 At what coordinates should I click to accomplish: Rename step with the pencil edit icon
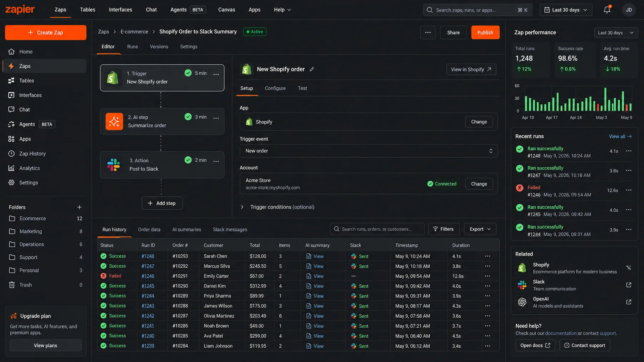312,69
